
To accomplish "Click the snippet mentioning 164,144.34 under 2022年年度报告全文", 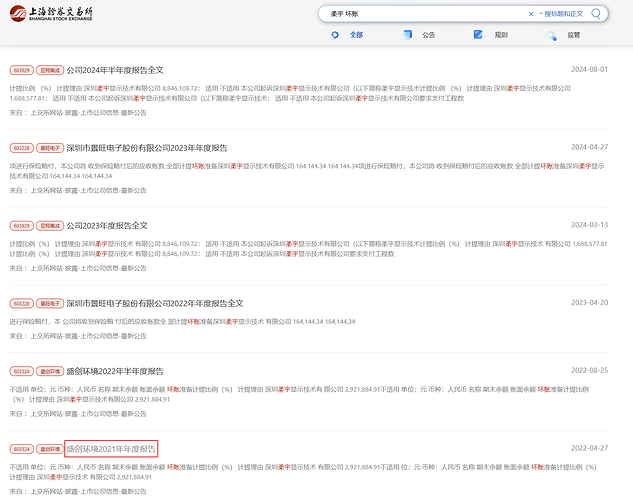I will pyautogui.click(x=182, y=322).
